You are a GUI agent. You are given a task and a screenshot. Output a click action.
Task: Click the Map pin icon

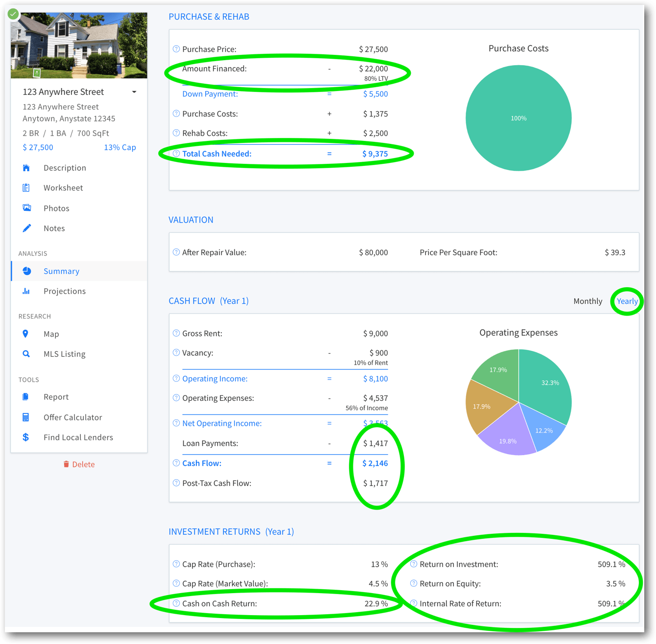coord(26,334)
